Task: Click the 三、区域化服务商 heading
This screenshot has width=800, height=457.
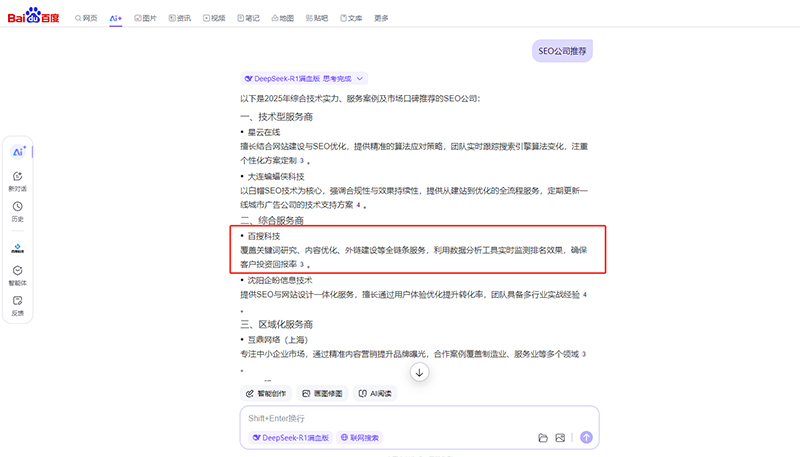Action: 277,324
